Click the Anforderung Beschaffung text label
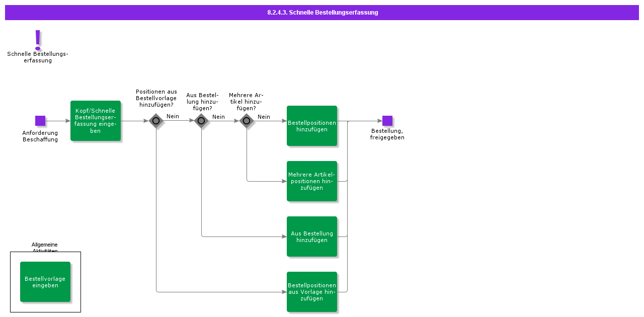Screen dimensions: 644x317 [x=40, y=136]
